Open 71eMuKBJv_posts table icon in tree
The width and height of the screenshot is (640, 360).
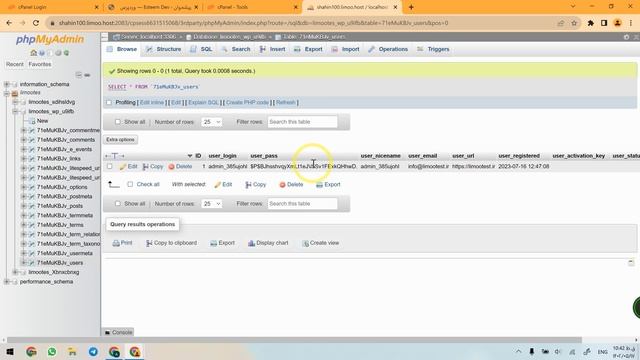pos(31,206)
